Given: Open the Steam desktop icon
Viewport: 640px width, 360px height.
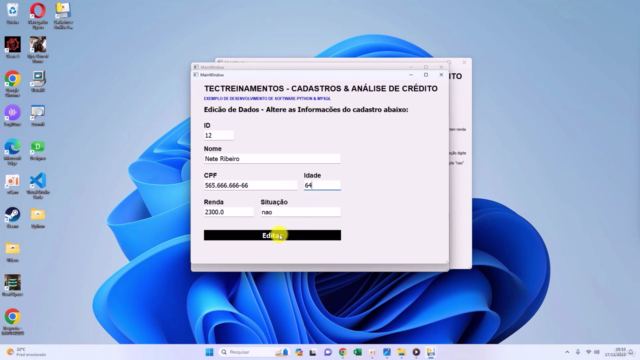Looking at the screenshot, I should point(13,218).
